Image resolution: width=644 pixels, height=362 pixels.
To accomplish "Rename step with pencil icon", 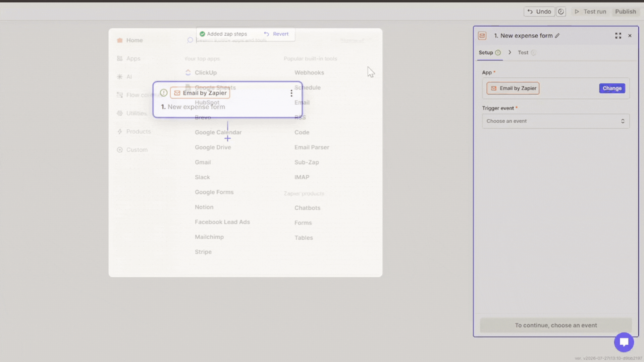I will pos(557,36).
